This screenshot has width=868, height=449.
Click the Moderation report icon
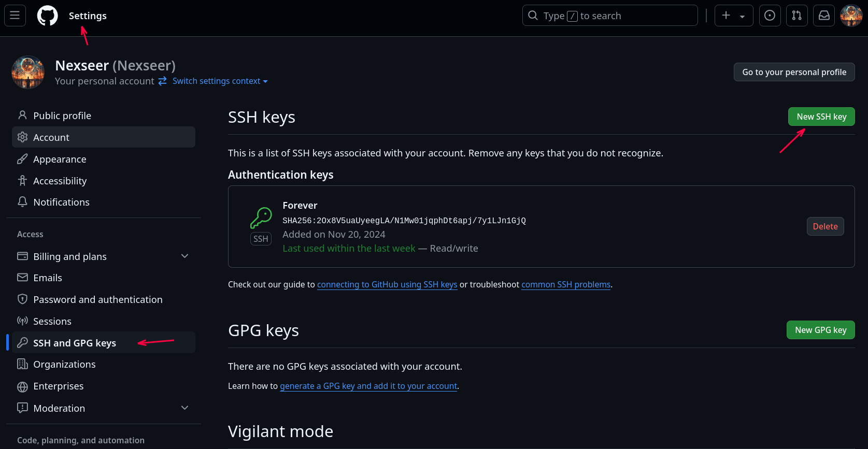pos(22,408)
